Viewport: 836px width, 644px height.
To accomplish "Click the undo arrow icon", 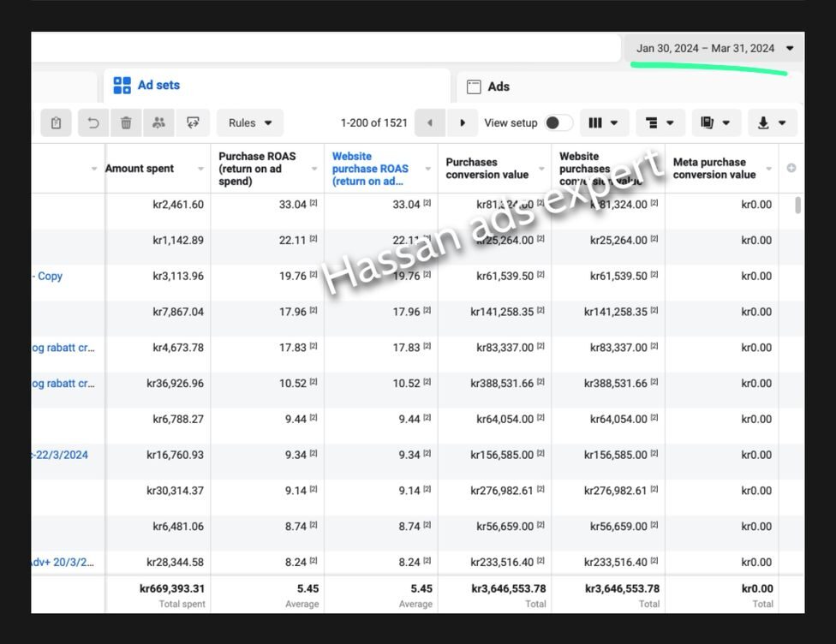I will [93, 123].
